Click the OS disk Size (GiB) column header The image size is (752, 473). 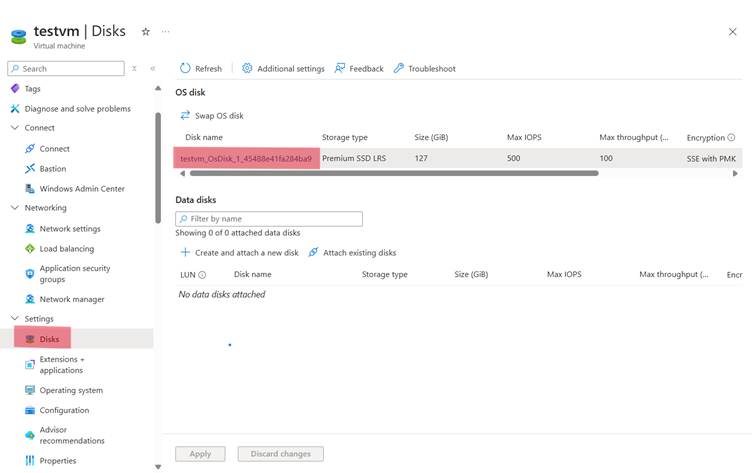431,137
